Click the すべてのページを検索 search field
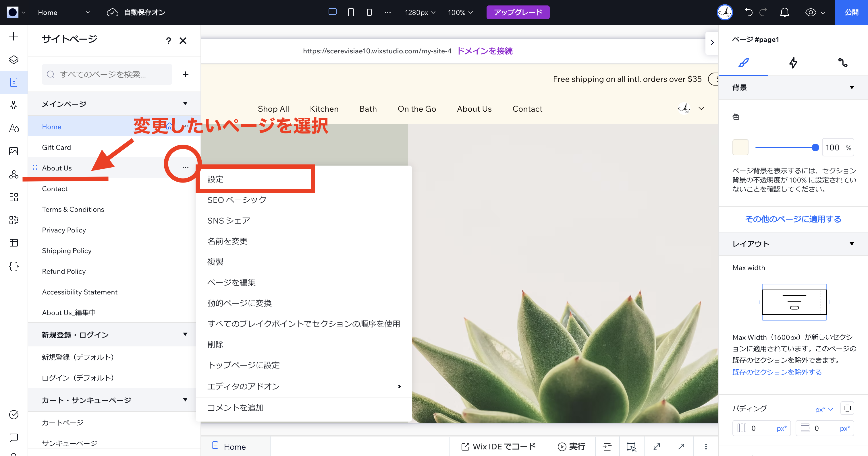 pyautogui.click(x=107, y=74)
